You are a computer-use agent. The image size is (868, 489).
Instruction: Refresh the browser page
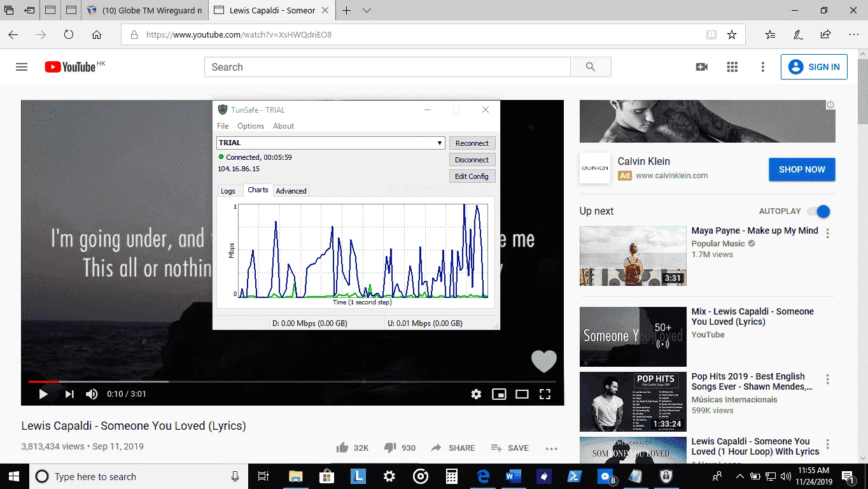[69, 34]
